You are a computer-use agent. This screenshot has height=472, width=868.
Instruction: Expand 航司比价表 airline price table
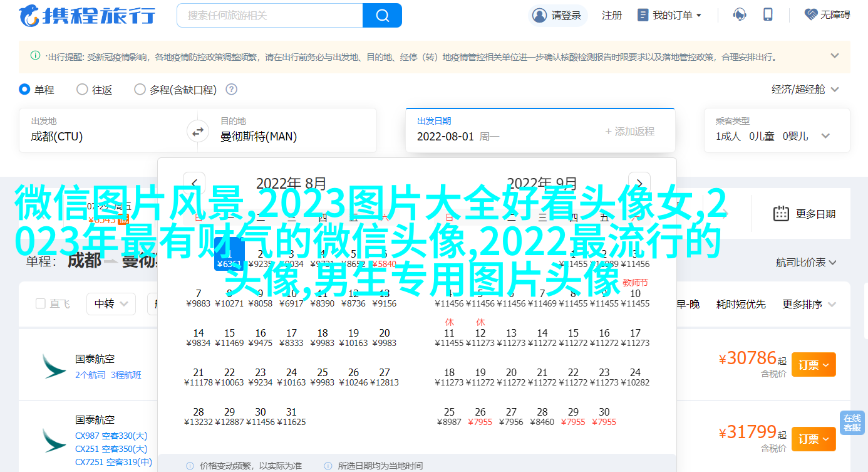(x=807, y=263)
